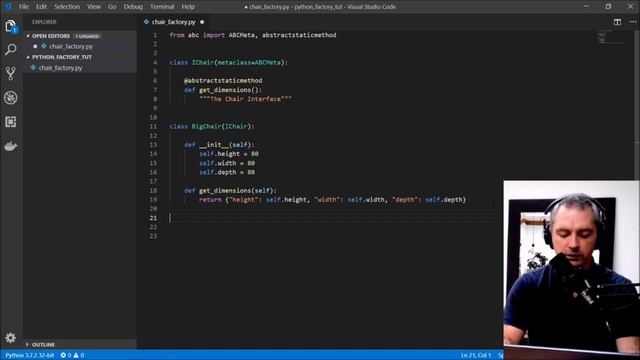Image resolution: width=640 pixels, height=360 pixels.
Task: Open the Debug menu
Action: click(133, 7)
